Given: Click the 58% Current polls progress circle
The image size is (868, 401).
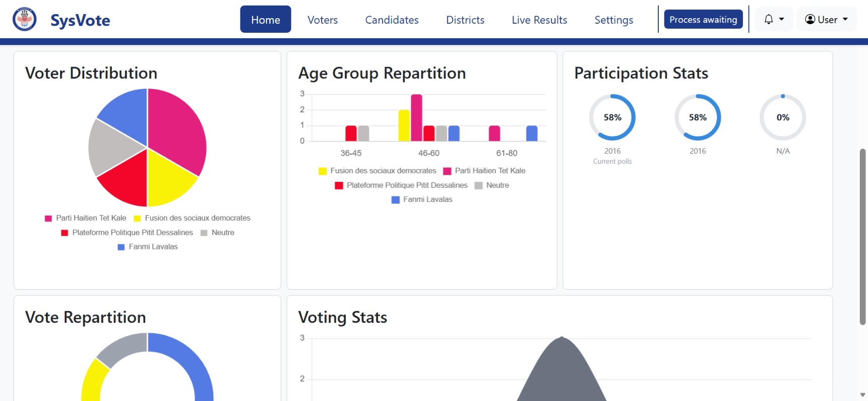Looking at the screenshot, I should click(x=612, y=117).
